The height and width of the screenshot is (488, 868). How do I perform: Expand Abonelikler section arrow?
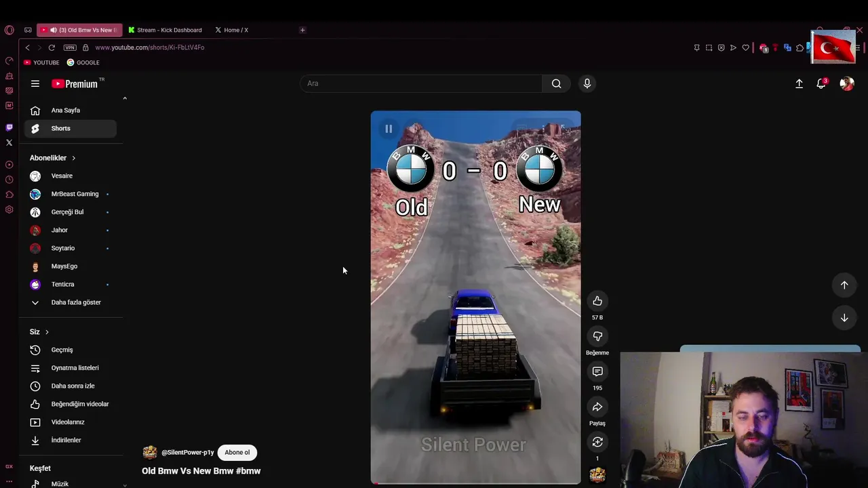tap(73, 158)
